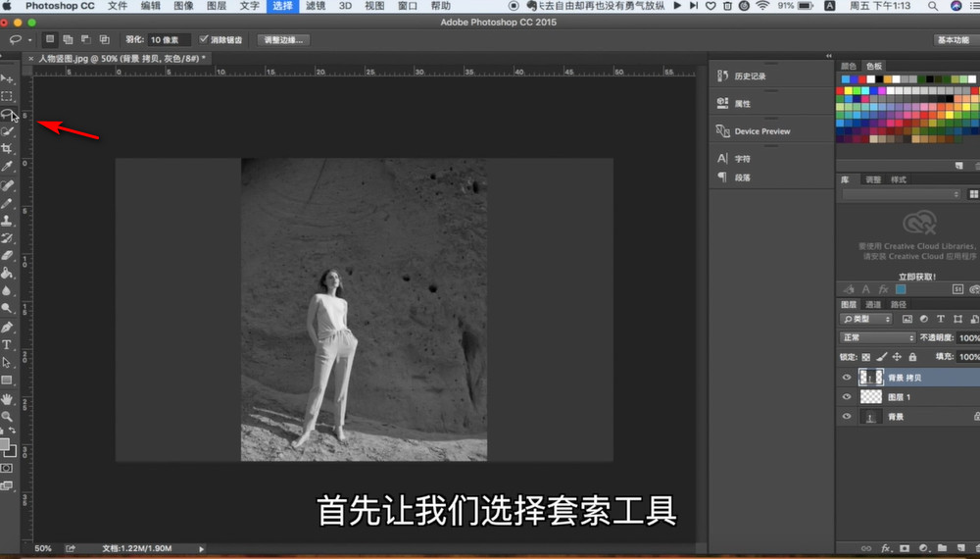Image resolution: width=980 pixels, height=559 pixels.
Task: Hide the 背景 拷贝 layer
Action: pos(847,377)
